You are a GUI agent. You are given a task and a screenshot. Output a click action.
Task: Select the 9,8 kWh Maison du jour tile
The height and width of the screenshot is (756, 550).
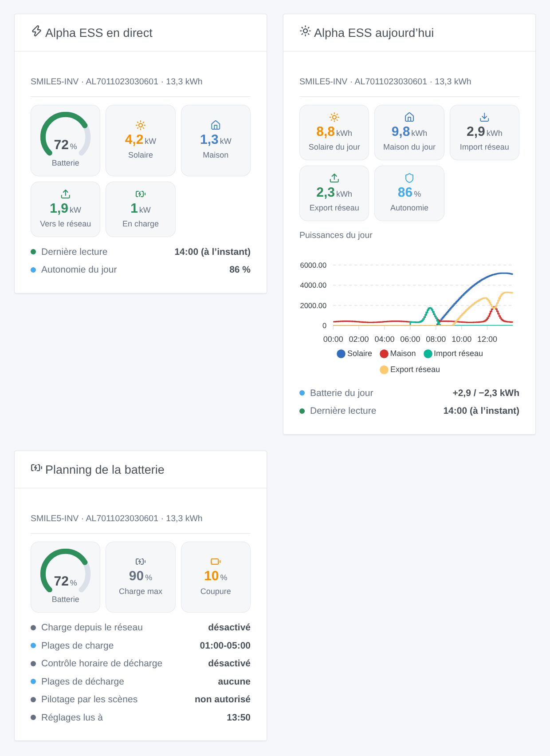pos(409,132)
